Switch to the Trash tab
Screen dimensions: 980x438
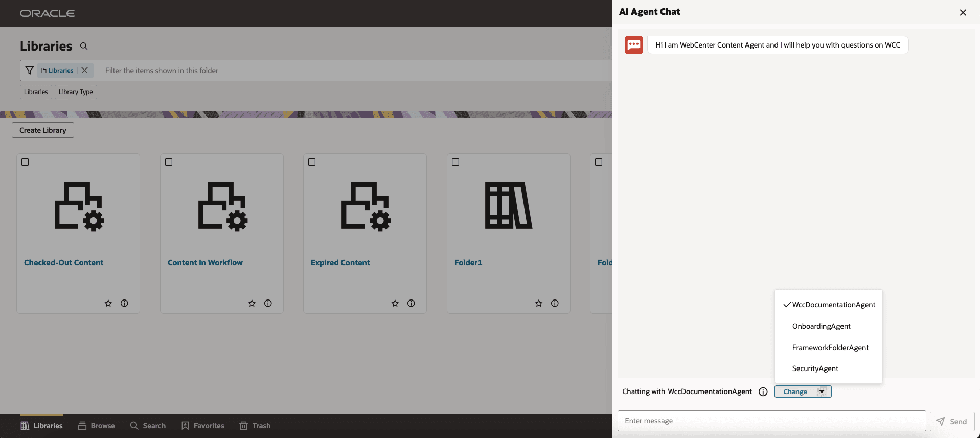(x=255, y=426)
